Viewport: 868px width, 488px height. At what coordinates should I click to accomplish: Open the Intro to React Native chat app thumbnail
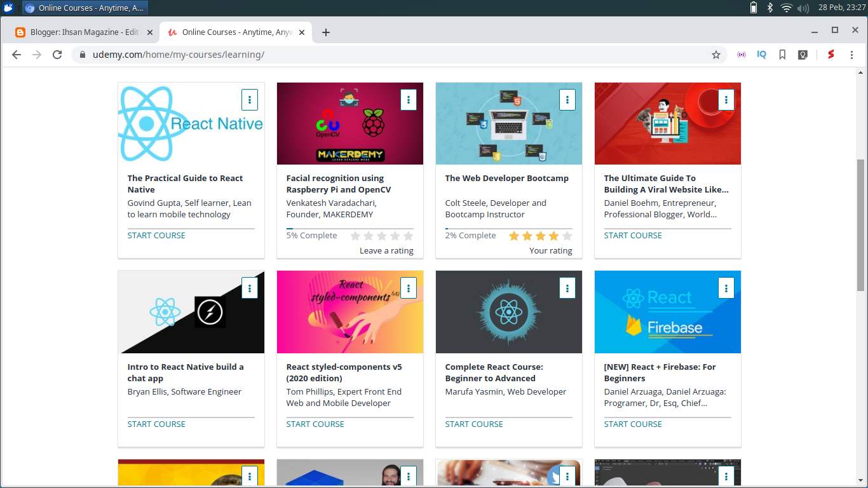pos(191,312)
